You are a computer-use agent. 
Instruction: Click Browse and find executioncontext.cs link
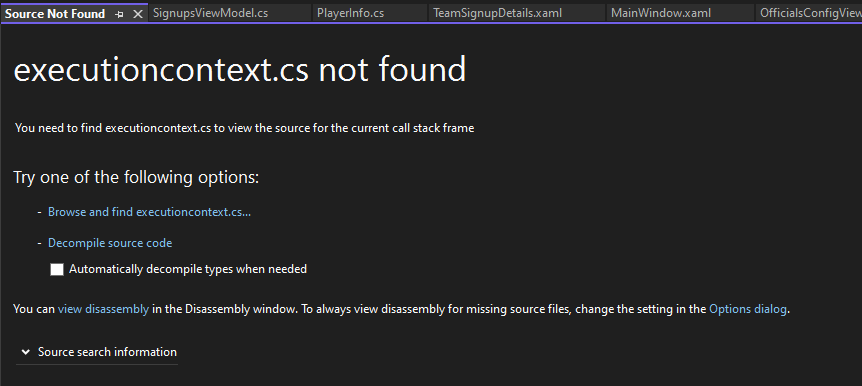150,212
